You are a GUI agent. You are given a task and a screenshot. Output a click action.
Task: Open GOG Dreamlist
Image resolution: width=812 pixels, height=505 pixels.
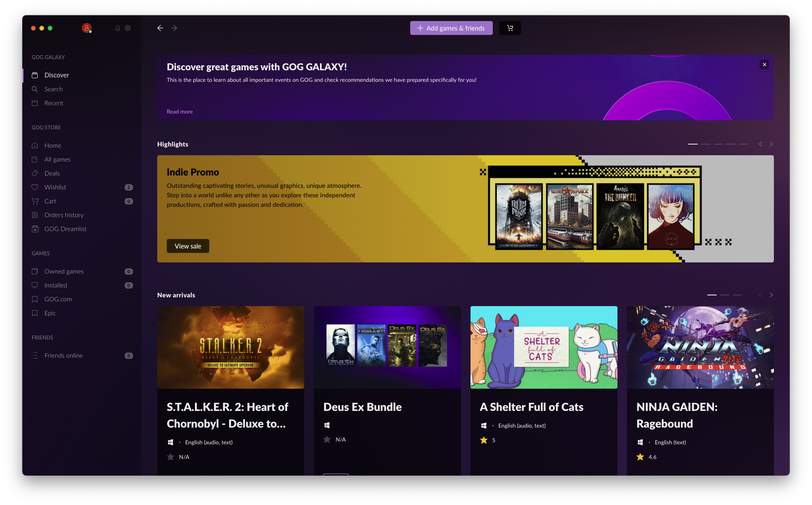coord(82,229)
